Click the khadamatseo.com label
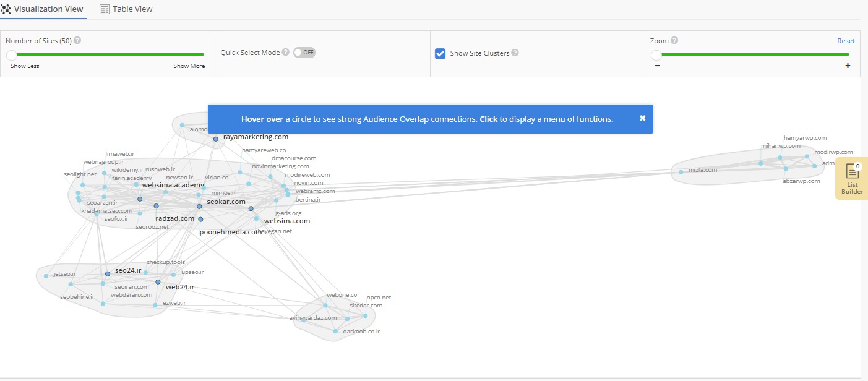Screen dimensions: 868x381 107,211
